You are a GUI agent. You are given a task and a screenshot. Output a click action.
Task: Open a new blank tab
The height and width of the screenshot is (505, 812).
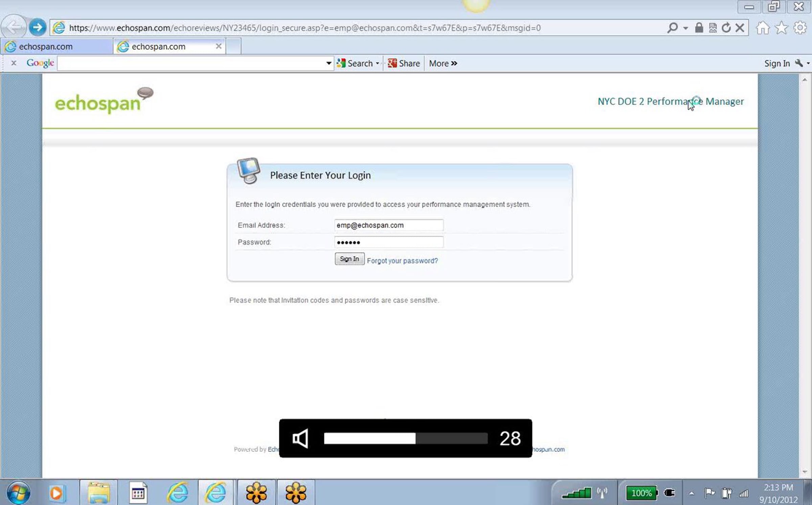click(x=233, y=46)
